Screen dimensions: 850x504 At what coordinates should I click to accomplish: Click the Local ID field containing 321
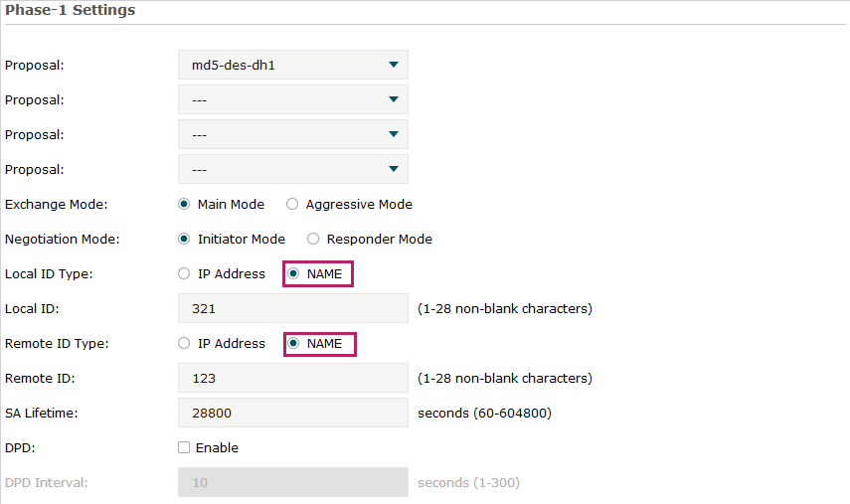point(292,308)
